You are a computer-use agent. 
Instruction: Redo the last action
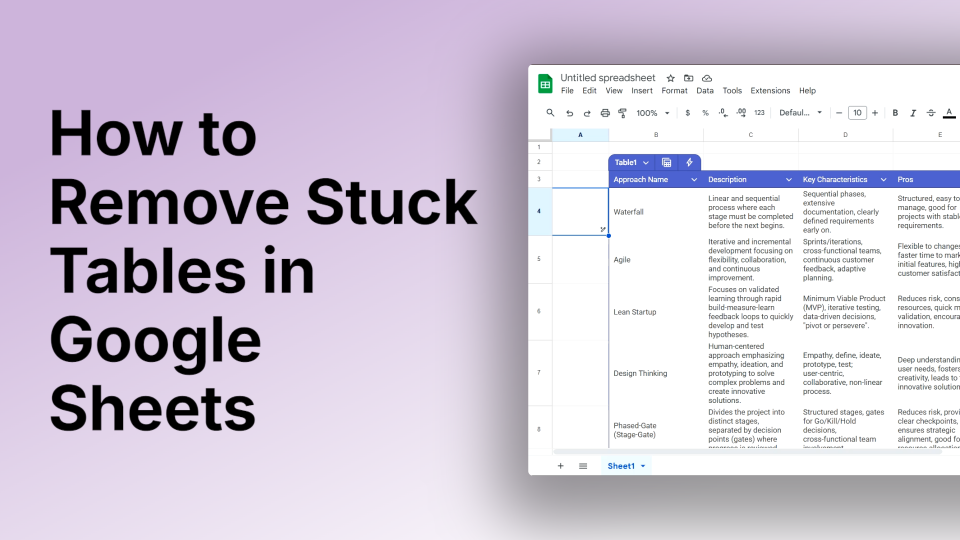point(587,113)
